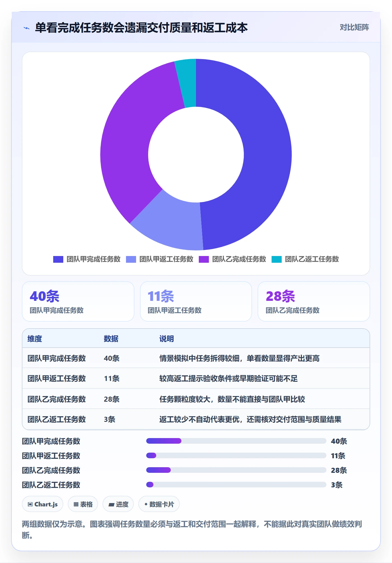
Task: Click the "28条" stat card figure
Action: click(x=280, y=296)
